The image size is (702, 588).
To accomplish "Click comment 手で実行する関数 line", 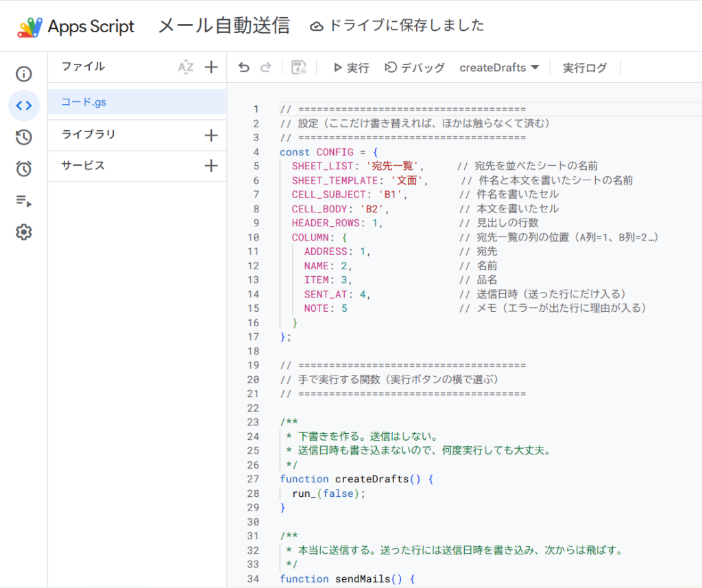I will pyautogui.click(x=389, y=380).
